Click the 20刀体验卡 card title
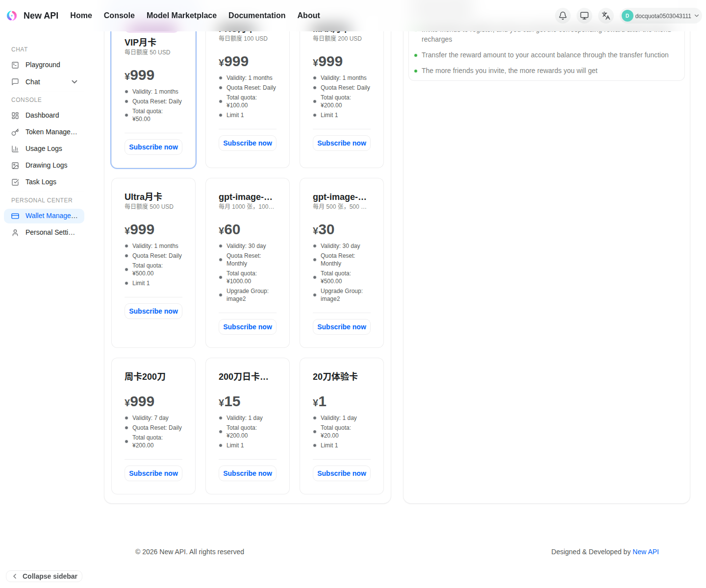Image resolution: width=706 pixels, height=588 pixels. (335, 377)
